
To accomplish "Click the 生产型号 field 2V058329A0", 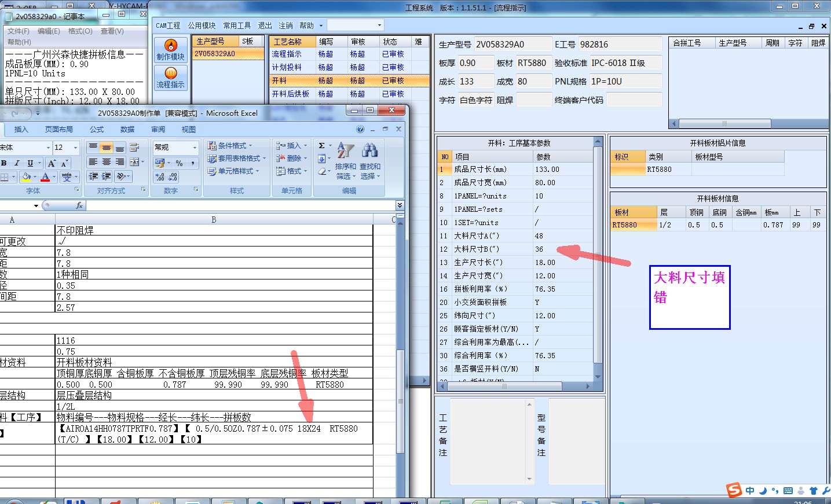I will (x=513, y=45).
